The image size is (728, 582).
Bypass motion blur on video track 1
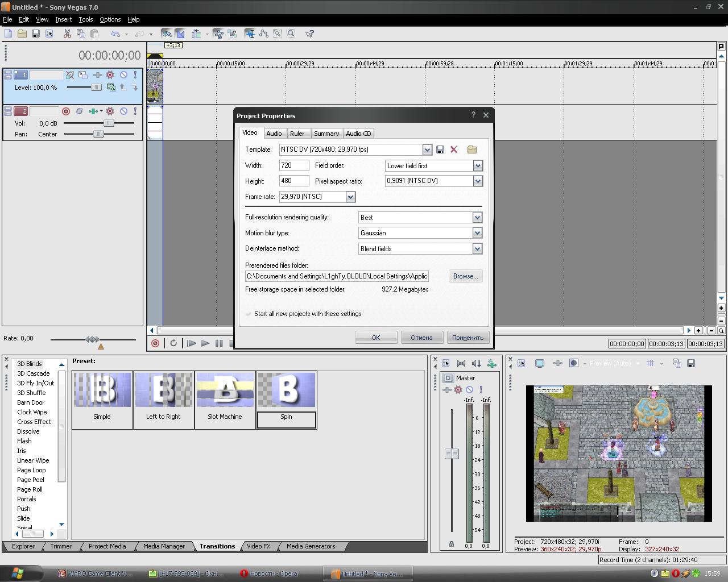click(x=69, y=74)
